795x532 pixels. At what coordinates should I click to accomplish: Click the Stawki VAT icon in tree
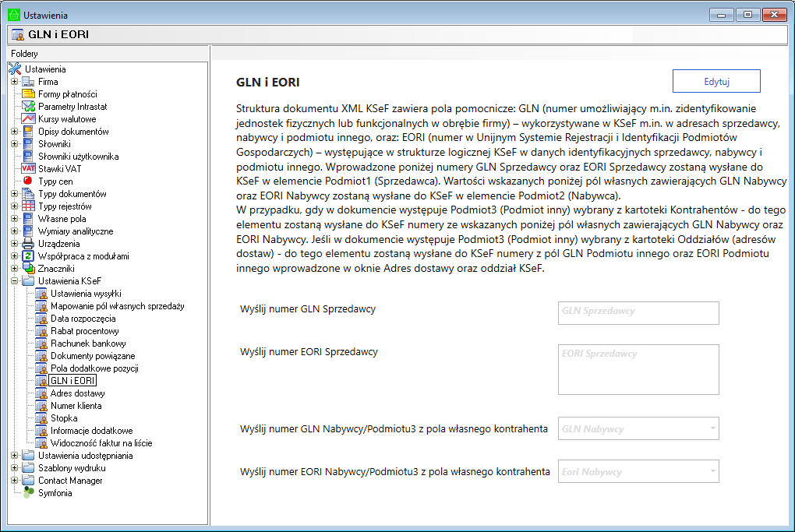(x=29, y=169)
